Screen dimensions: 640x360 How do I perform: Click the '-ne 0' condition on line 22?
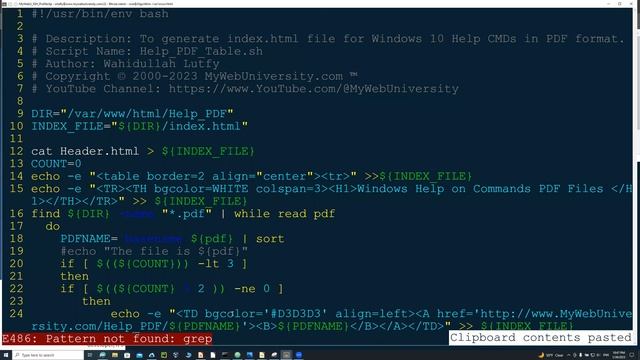[x=252, y=289]
